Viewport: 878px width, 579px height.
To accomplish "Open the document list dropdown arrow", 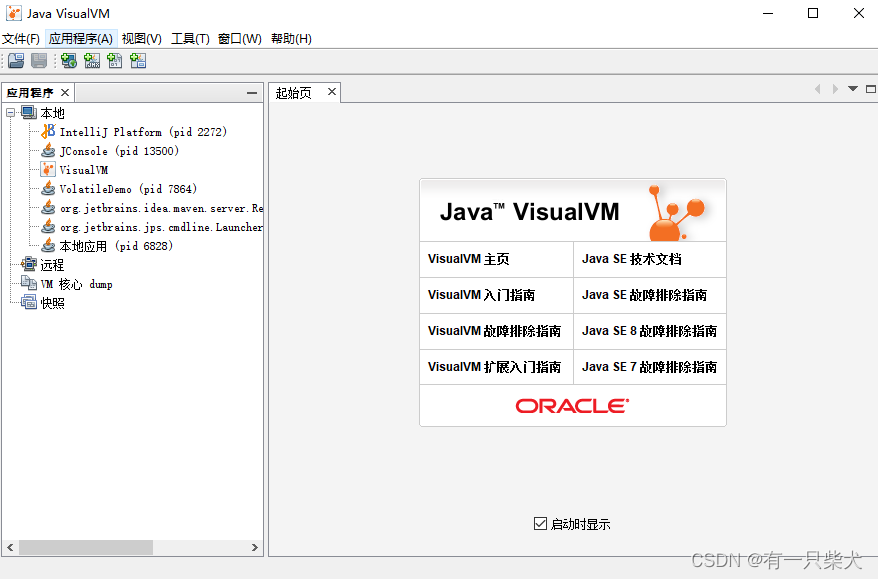I will (853, 88).
